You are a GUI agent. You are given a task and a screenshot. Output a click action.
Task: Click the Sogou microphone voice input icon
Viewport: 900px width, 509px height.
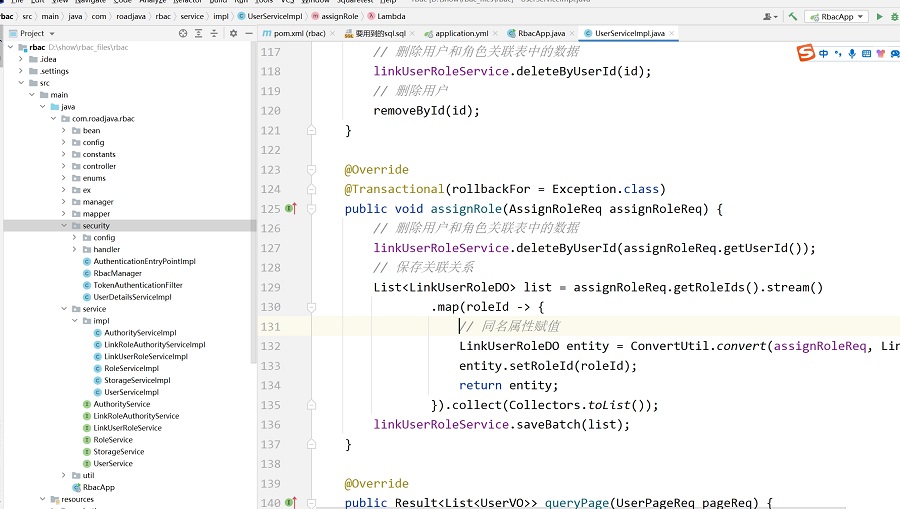click(x=852, y=53)
